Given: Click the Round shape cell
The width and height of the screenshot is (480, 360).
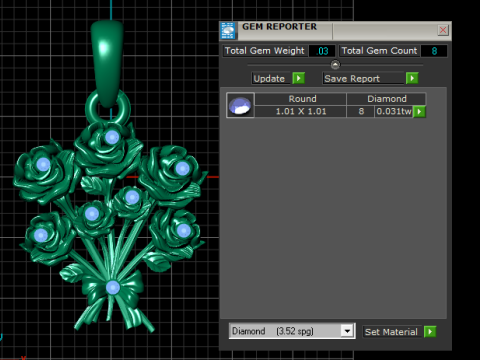Looking at the screenshot, I should tap(301, 99).
